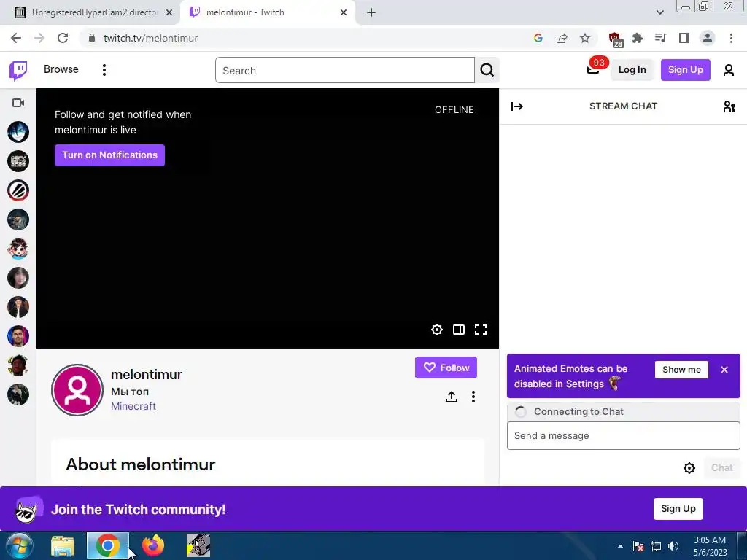Click the purple Sign Up button in header
747x560 pixels.
pyautogui.click(x=685, y=70)
